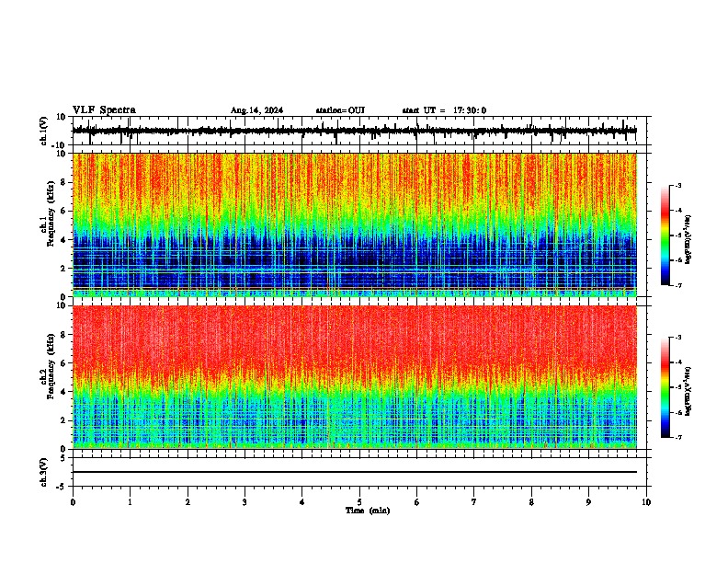Click the "-7" label on ch.2 color bar
728x563 pixels.
678,438
